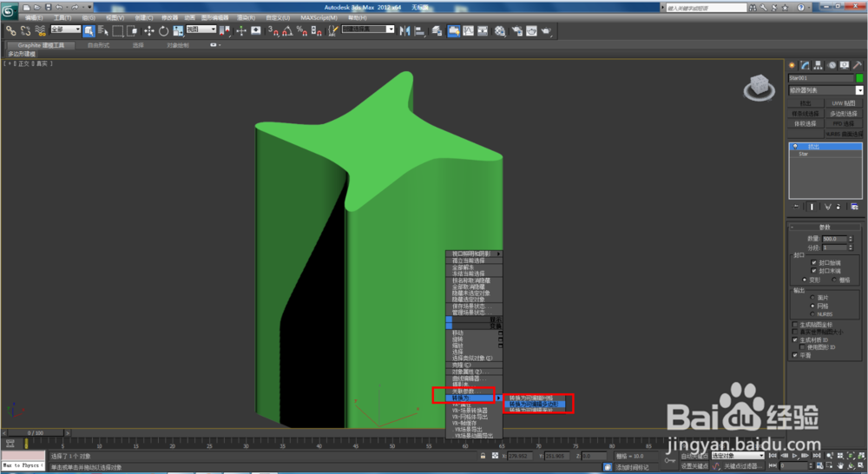
Task: Click 对象属性 in the context menu
Action: click(474, 372)
